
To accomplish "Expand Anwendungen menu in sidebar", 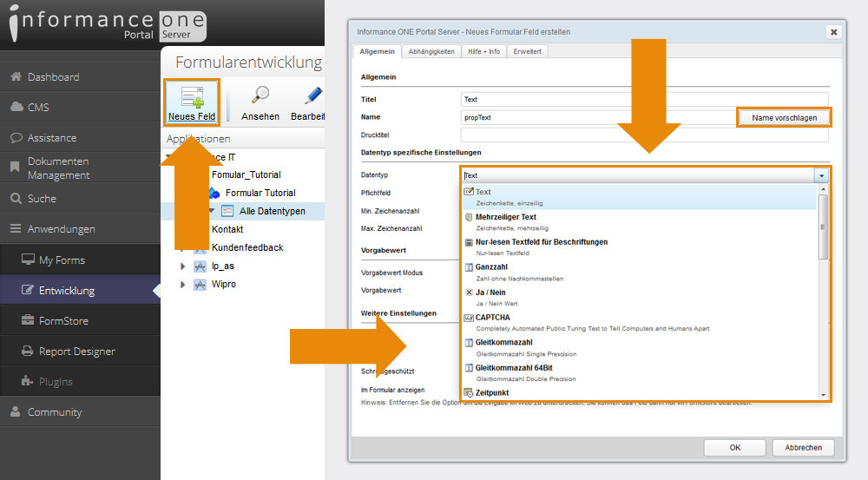I will [80, 228].
